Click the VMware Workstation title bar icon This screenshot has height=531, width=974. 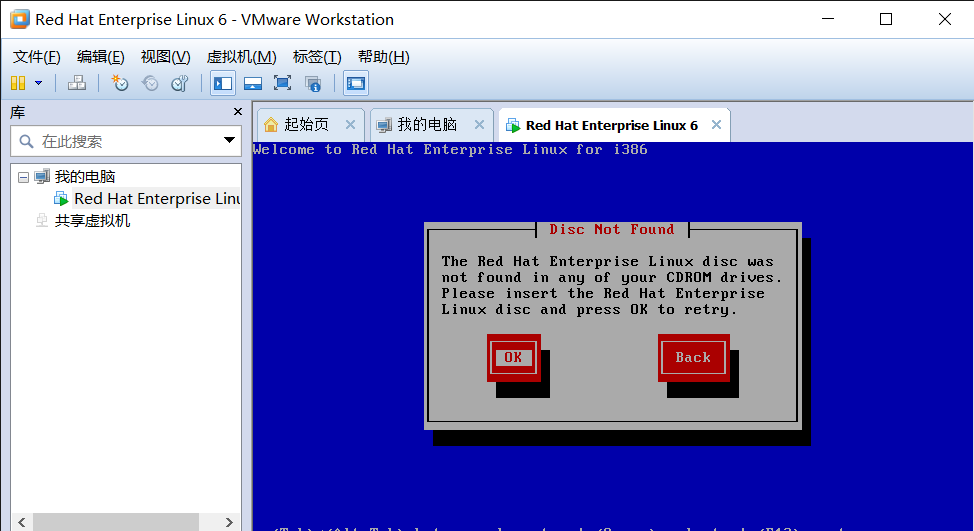coord(19,19)
